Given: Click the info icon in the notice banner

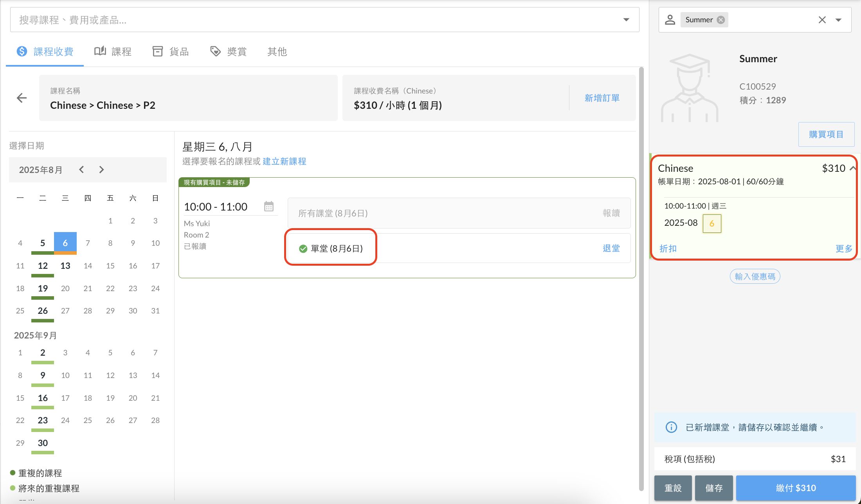Looking at the screenshot, I should 671,427.
